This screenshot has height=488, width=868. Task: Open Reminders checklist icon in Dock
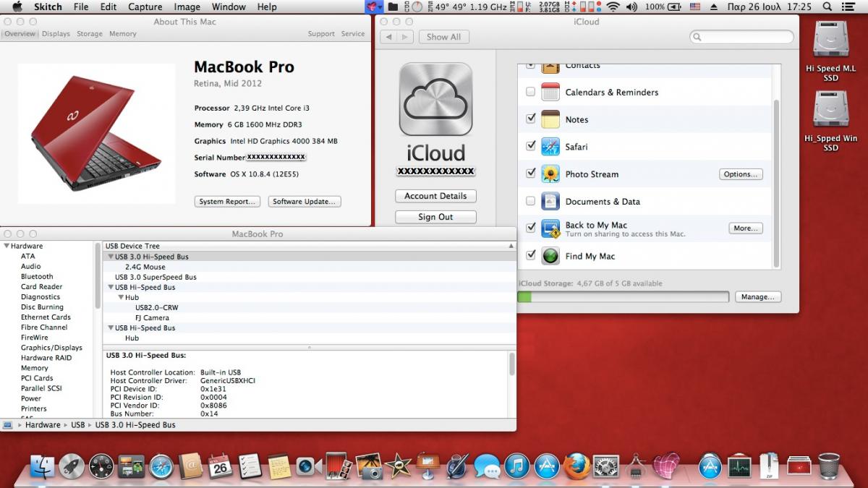(250, 466)
